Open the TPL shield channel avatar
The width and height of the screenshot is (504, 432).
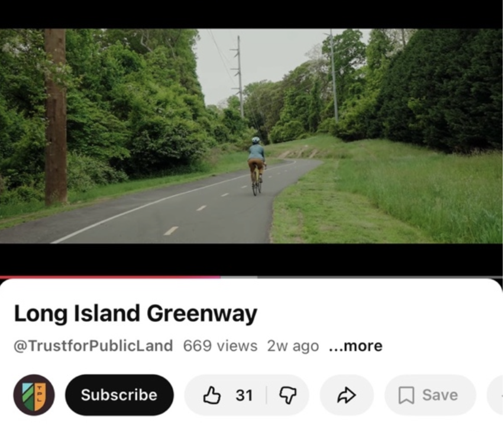[34, 395]
